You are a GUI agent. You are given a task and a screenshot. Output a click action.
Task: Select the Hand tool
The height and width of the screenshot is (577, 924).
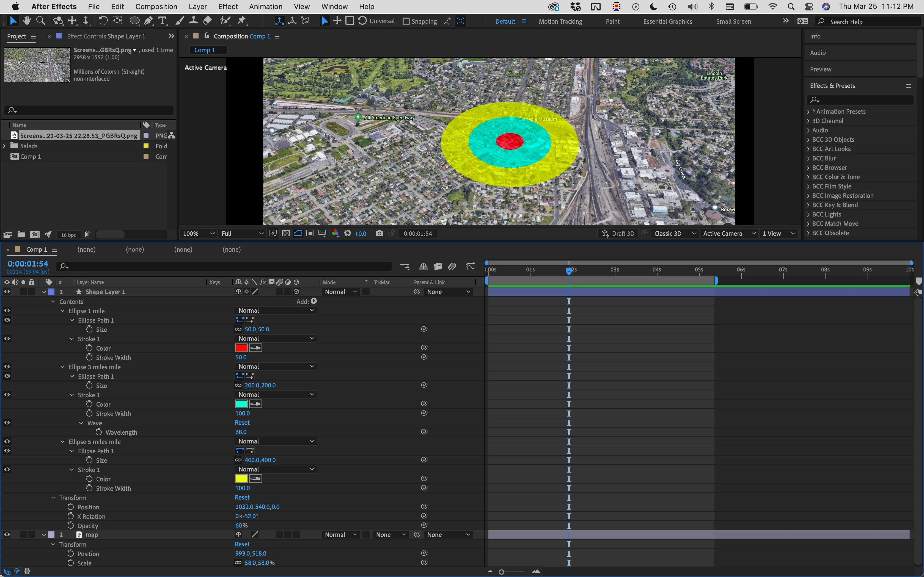[x=27, y=21]
